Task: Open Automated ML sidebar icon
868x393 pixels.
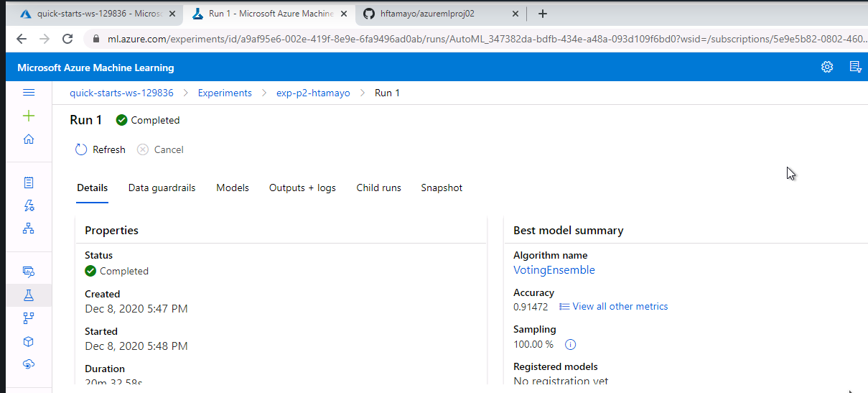Action: tap(29, 205)
